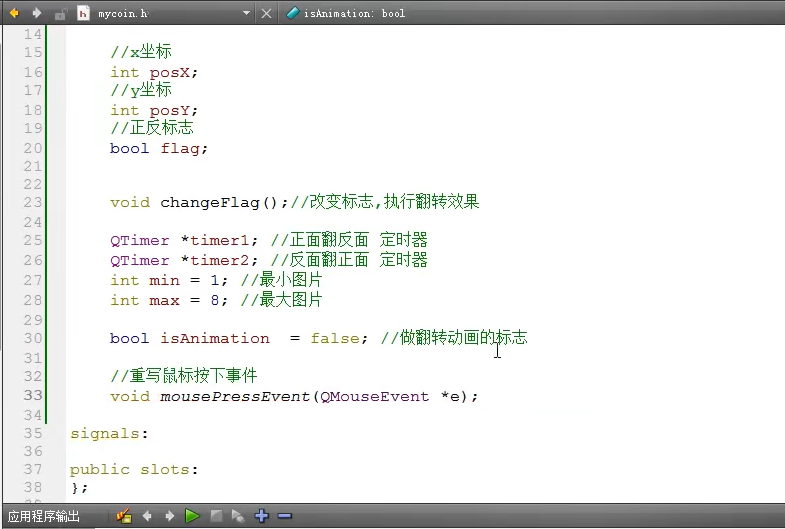Click the //最大图片 comment
The width and height of the screenshot is (785, 529).
pos(281,299)
